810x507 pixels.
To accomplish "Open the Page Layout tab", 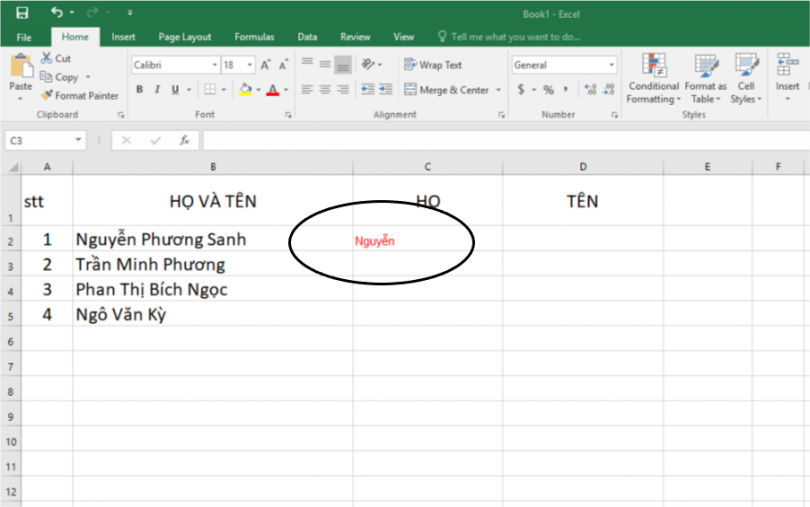I will coord(184,37).
